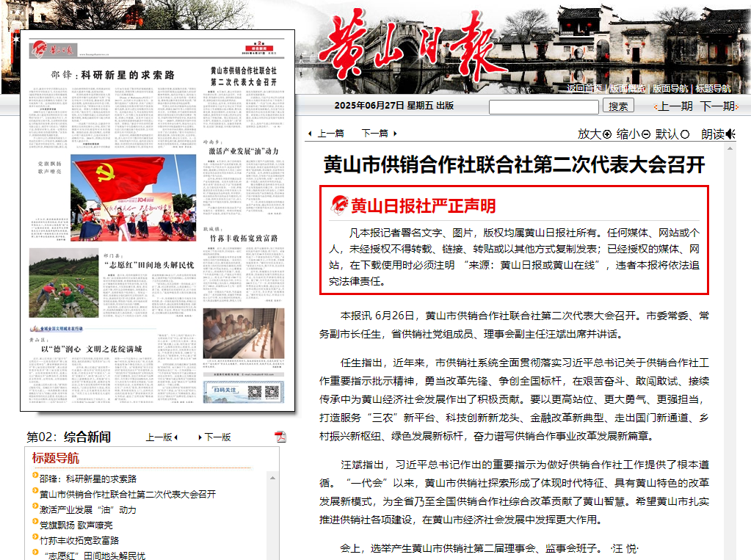The image size is (751, 560).
Task: Go to 上一期 previous issue
Action: (x=675, y=106)
